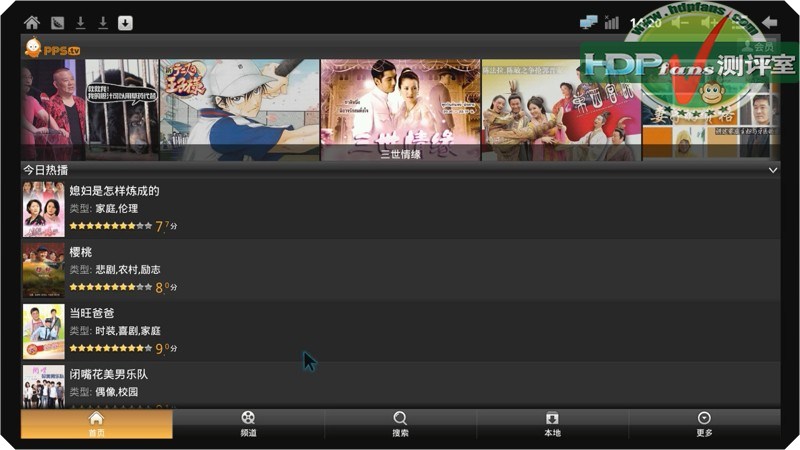800x450 pixels.
Task: Select the title 媳妇是怎样炼成的
Action: coord(114,191)
